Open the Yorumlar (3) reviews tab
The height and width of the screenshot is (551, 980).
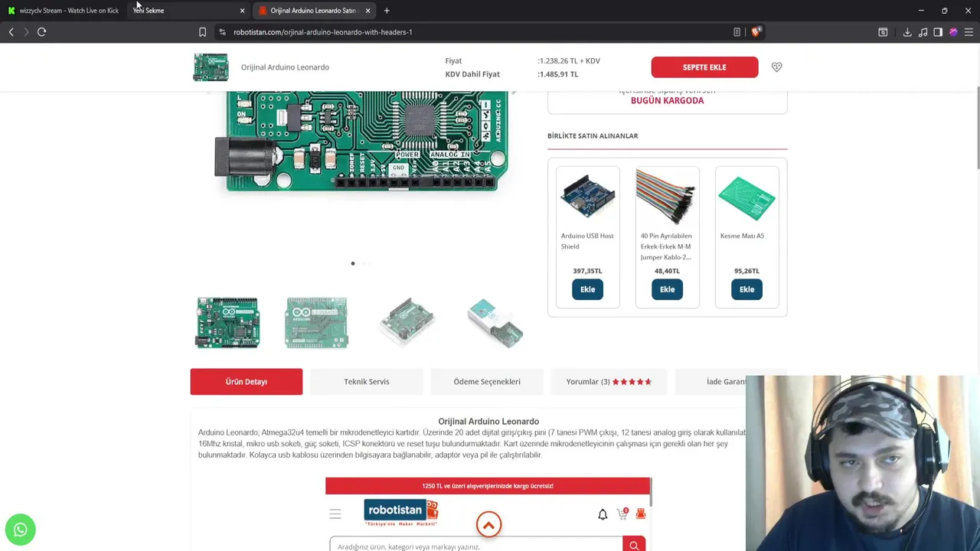[608, 381]
